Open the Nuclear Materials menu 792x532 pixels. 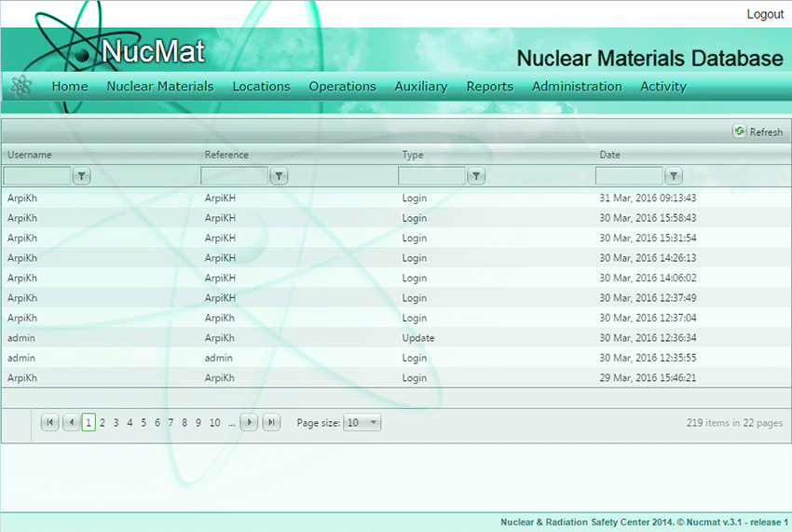(x=160, y=87)
